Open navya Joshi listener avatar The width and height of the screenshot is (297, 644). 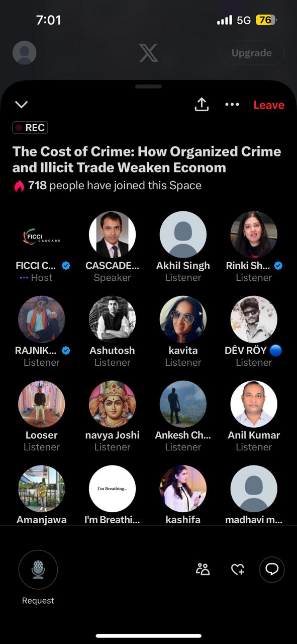[113, 404]
